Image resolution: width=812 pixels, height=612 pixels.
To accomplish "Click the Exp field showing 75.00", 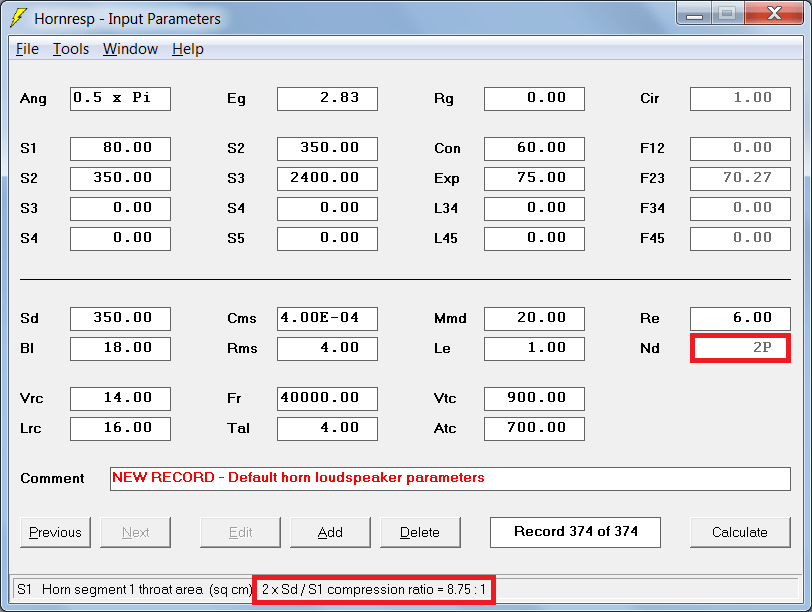I will click(x=534, y=179).
